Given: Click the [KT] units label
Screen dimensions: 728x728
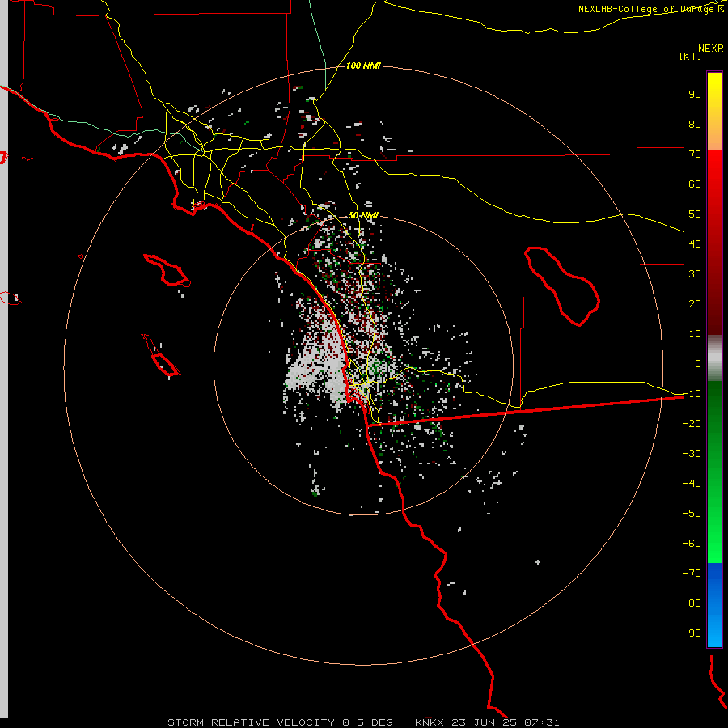Looking at the screenshot, I should pyautogui.click(x=690, y=56).
